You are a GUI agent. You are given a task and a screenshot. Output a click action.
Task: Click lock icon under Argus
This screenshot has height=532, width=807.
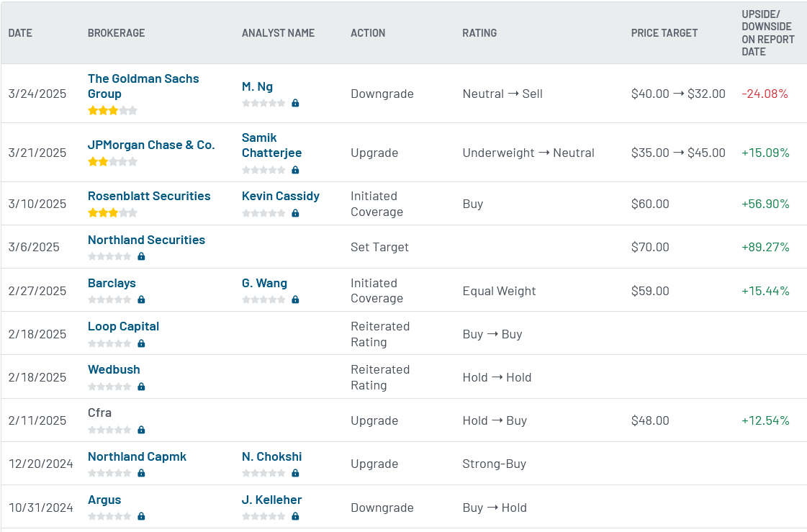click(142, 516)
